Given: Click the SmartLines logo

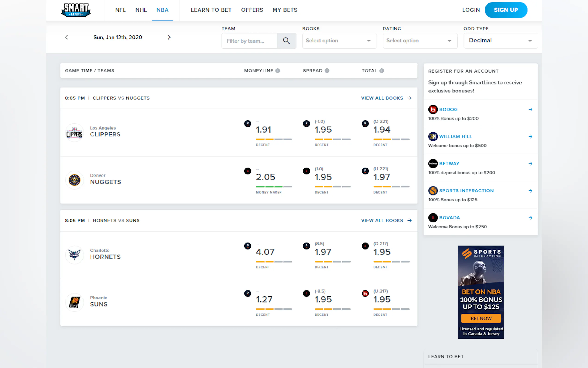Looking at the screenshot, I should (x=76, y=10).
